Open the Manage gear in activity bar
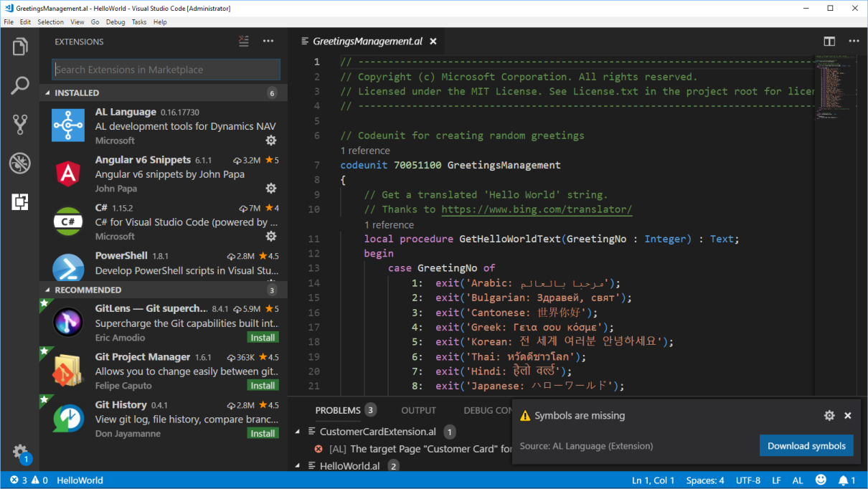This screenshot has height=489, width=868. 20,452
